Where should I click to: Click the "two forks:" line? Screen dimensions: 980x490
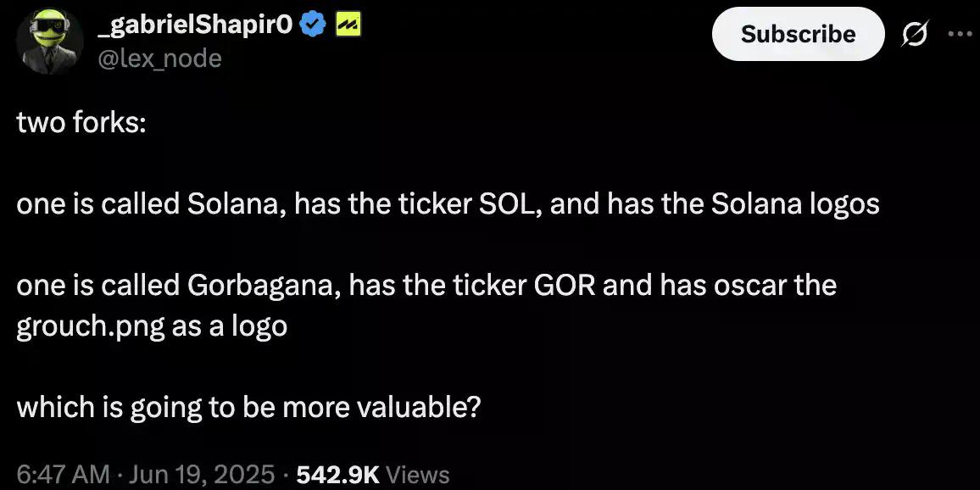pos(81,123)
